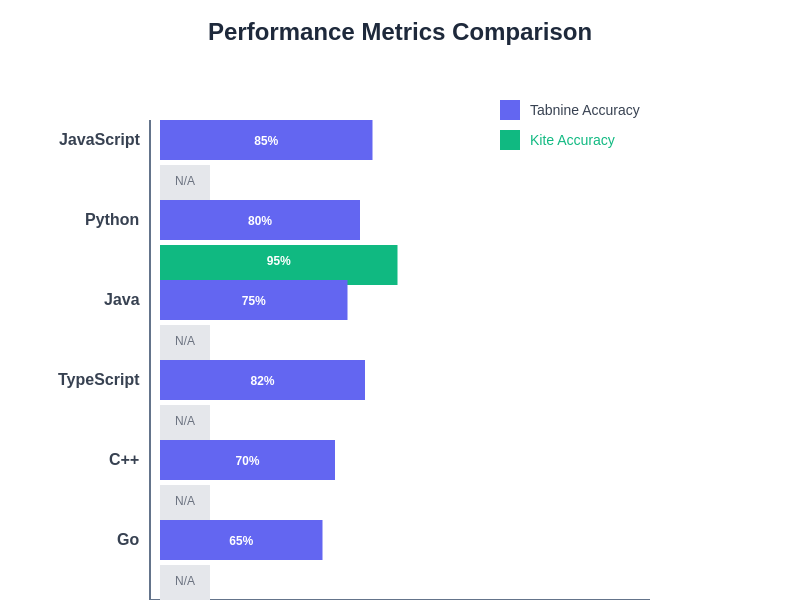This screenshot has height=600, width=800.
Task: Select the Python 80% Tabnine bar
Action: click(260, 220)
